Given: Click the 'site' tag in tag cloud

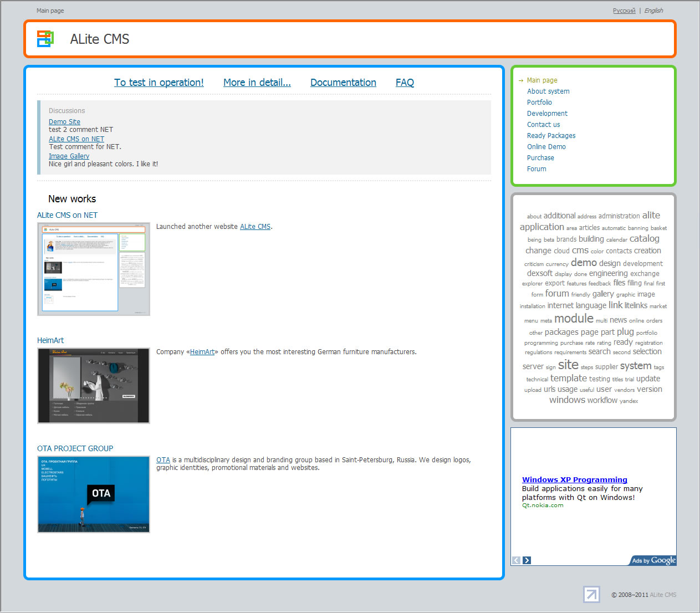Looking at the screenshot, I should 568,365.
